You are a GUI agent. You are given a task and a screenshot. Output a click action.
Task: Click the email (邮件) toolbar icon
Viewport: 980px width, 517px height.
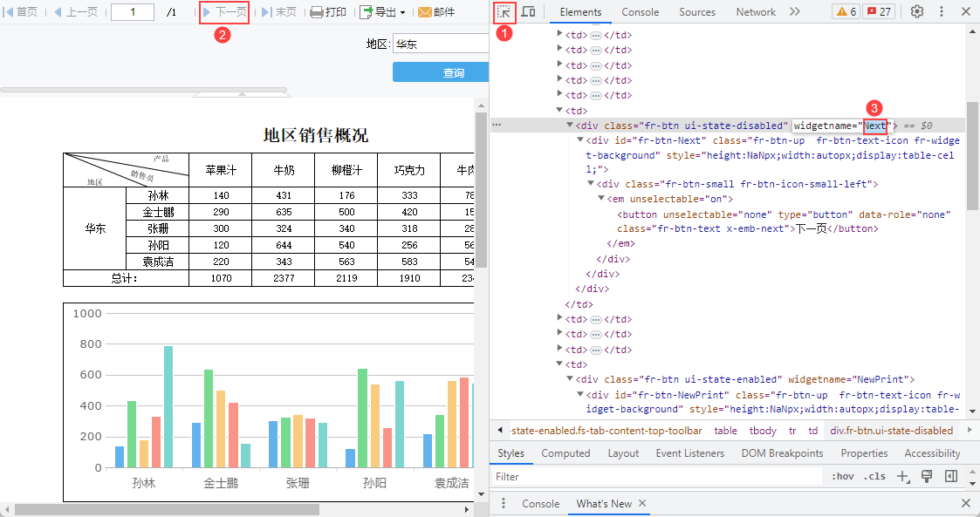tap(436, 12)
